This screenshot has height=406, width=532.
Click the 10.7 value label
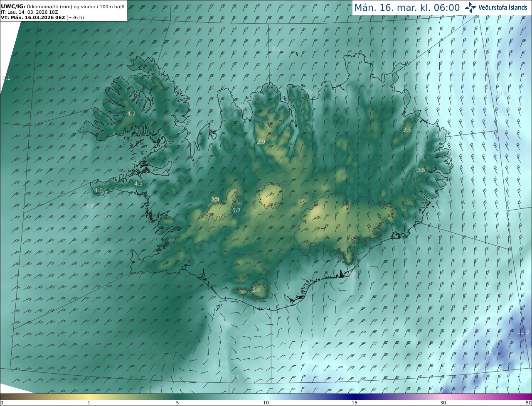501,134
